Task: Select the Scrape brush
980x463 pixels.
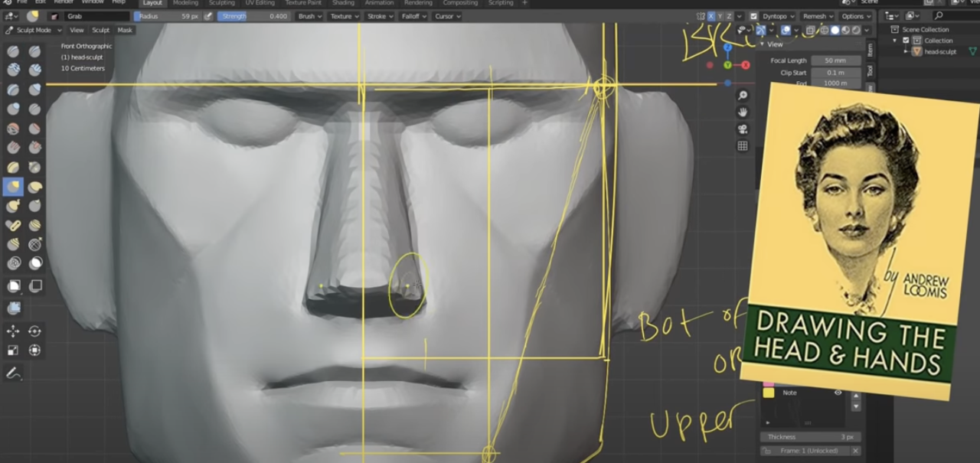Action: (35, 148)
